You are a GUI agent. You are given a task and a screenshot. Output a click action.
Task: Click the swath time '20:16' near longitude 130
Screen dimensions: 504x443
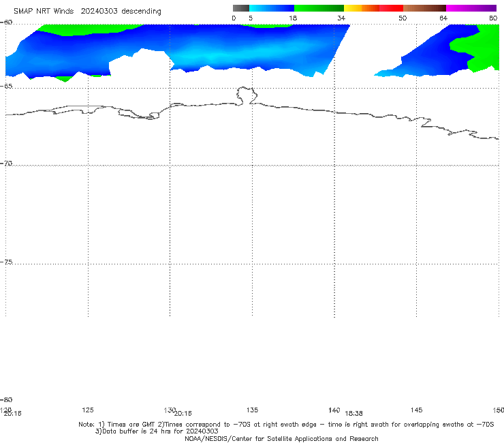click(x=183, y=414)
